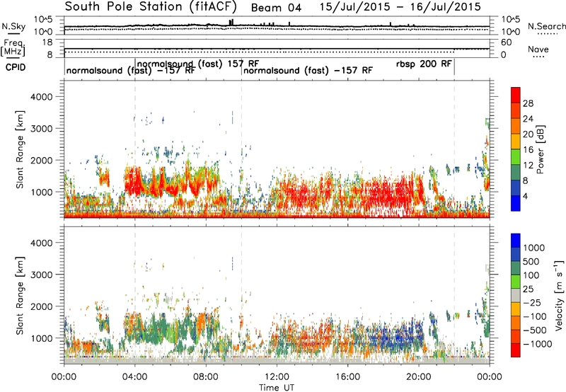Image resolution: width=566 pixels, height=392 pixels.
Task: Click the 'Velocity [m s-1]' color bar title
Action: click(559, 295)
